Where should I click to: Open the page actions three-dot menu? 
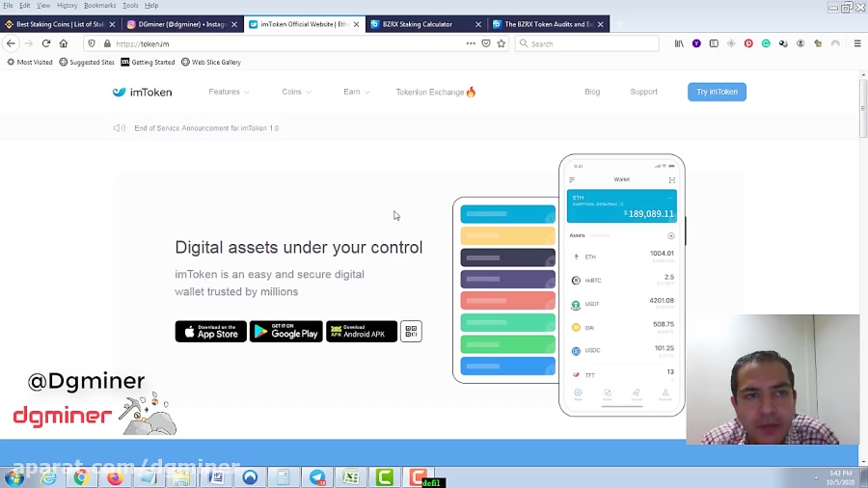tap(471, 43)
